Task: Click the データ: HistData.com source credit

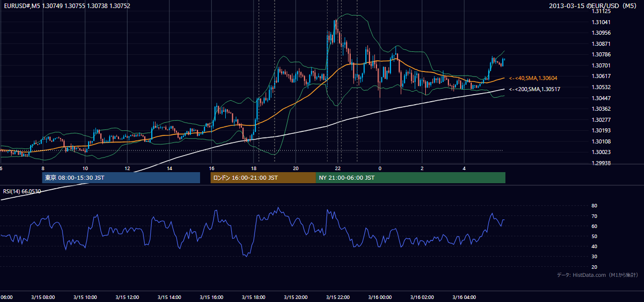Action: (x=598, y=275)
